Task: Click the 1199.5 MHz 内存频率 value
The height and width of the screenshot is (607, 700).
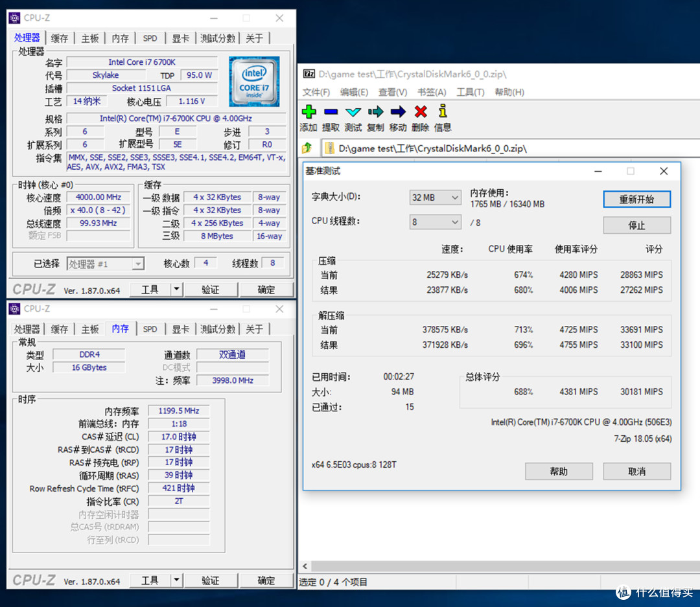Action: 179,411
